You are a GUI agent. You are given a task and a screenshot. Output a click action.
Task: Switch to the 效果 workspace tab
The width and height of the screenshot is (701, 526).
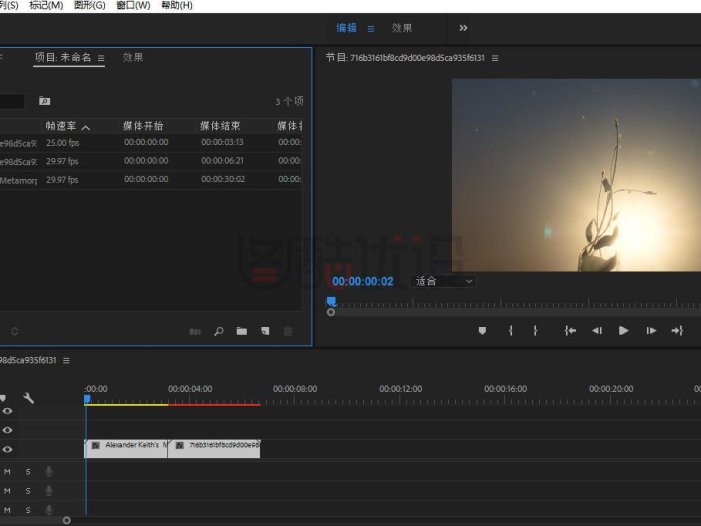pos(401,28)
